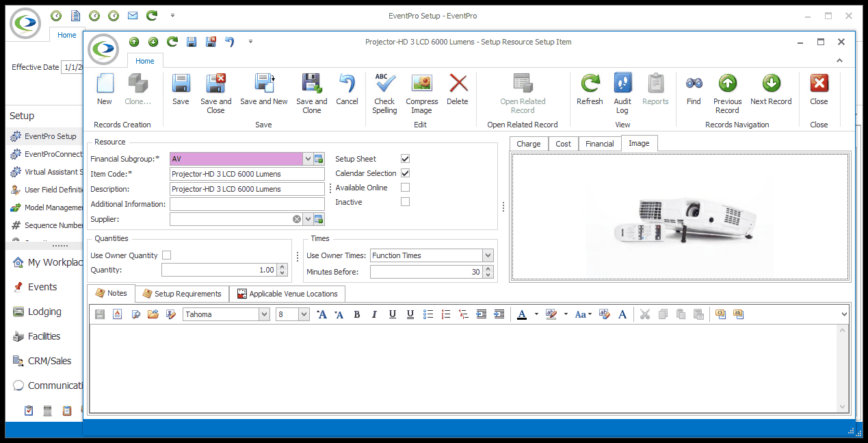868x443 pixels.
Task: Click the Description input field
Action: pos(247,189)
